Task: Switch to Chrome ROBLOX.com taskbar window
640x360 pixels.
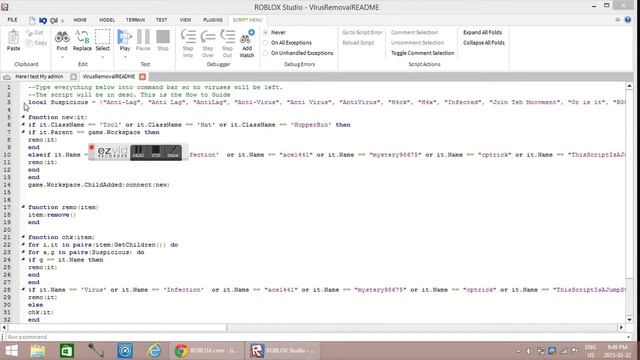Action: pyautogui.click(x=207, y=351)
